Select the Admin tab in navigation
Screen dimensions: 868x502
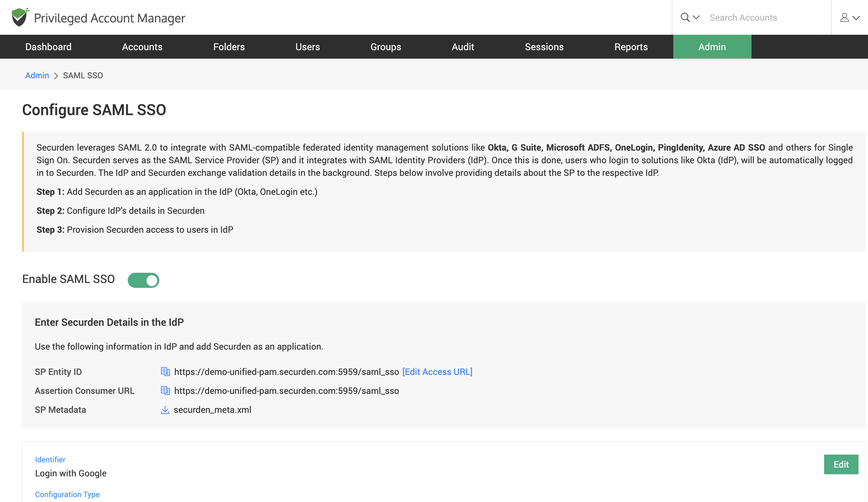point(712,47)
